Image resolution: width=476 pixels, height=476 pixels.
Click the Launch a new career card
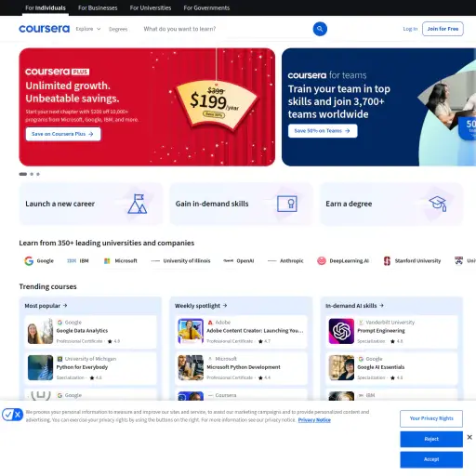(x=91, y=204)
